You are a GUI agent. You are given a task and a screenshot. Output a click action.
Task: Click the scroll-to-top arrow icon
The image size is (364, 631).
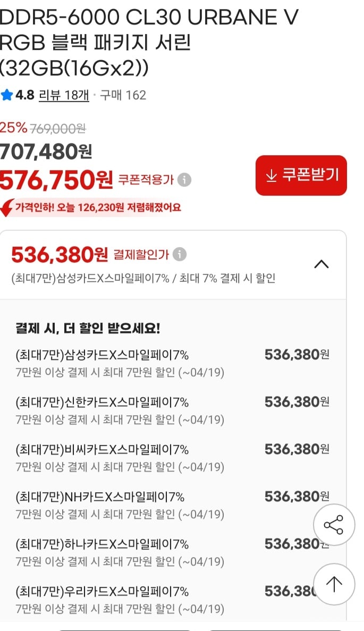pyautogui.click(x=334, y=584)
